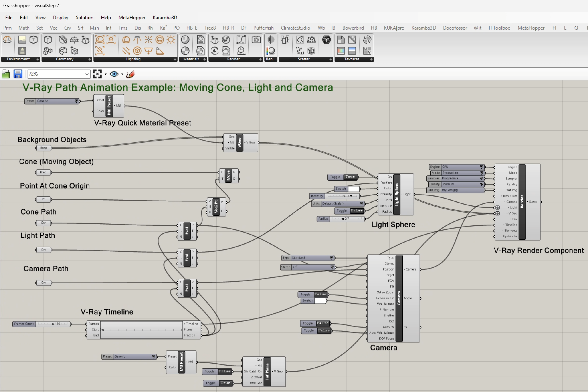Click the Camera Path Crv parameter

[x=44, y=283]
